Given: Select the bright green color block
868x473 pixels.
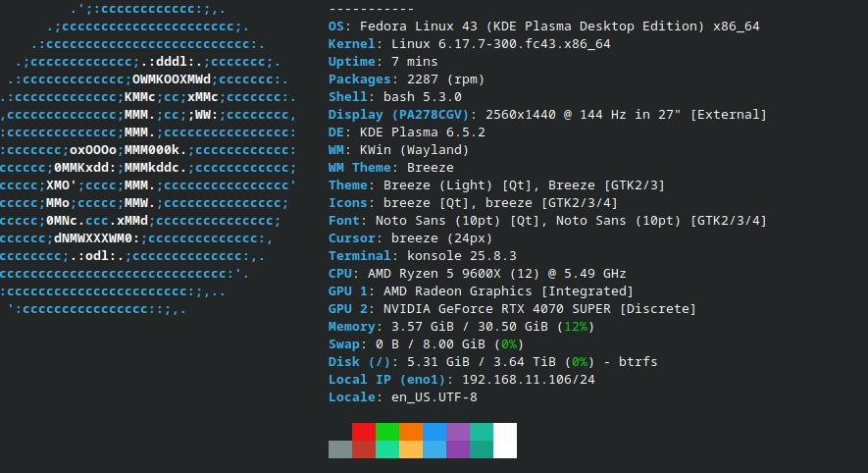Looking at the screenshot, I should 387,432.
